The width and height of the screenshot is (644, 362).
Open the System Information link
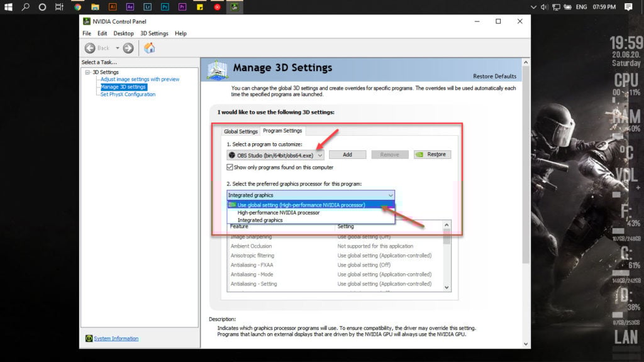click(x=116, y=339)
